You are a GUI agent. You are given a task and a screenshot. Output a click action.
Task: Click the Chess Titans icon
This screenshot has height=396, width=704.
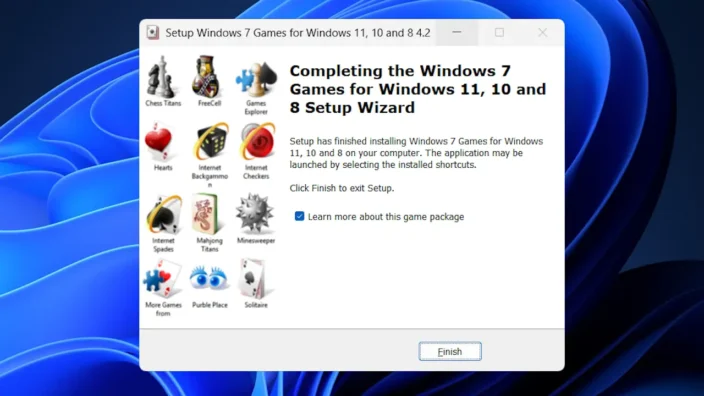(162, 77)
